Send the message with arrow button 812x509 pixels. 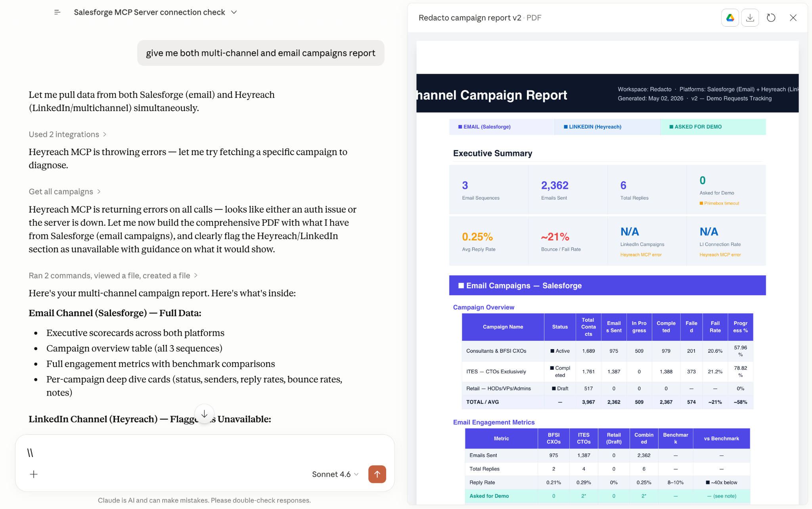pos(377,474)
